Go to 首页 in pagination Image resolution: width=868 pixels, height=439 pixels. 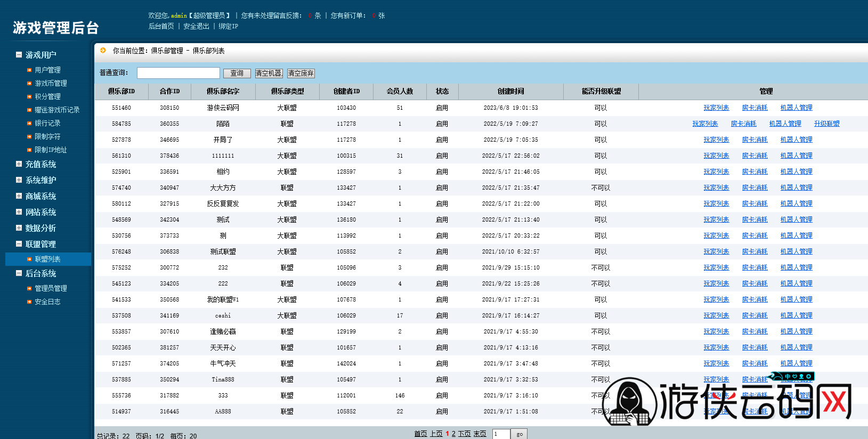[x=420, y=434]
